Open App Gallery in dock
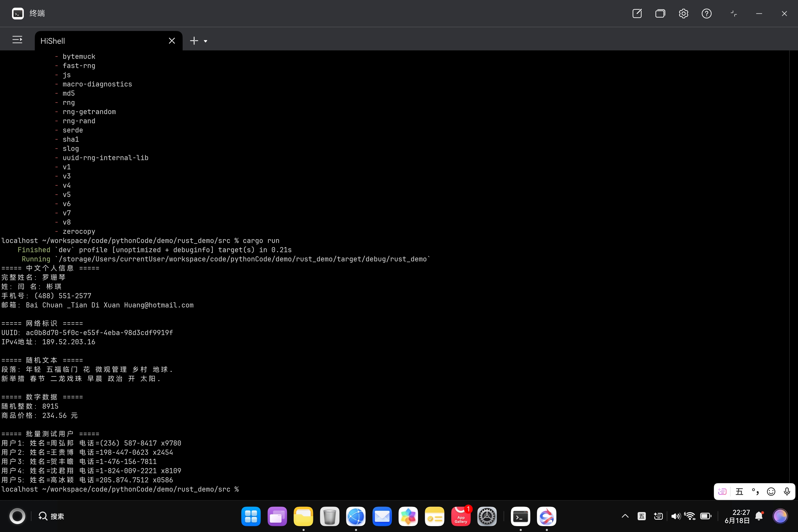798x532 pixels. (x=461, y=516)
